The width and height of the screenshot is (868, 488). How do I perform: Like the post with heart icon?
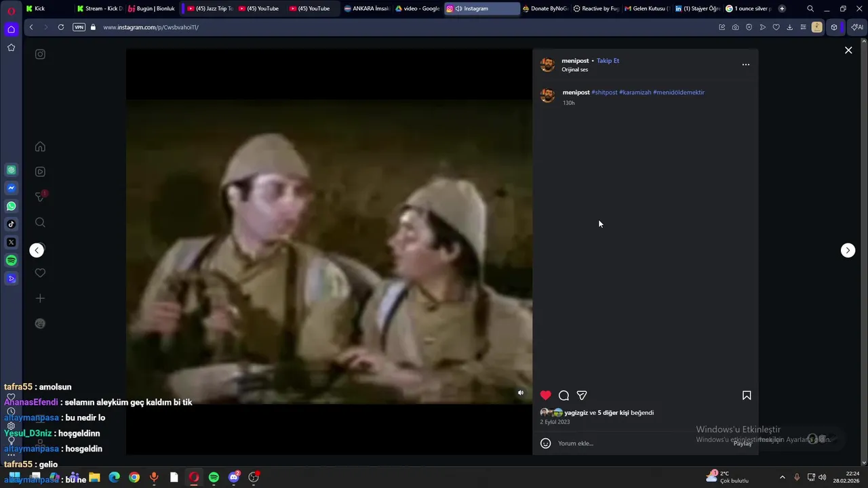coord(546,395)
